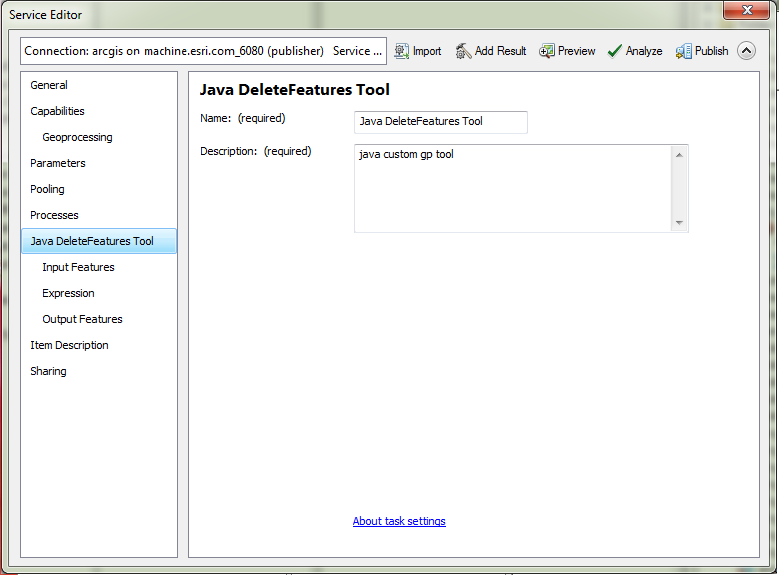This screenshot has width=779, height=575.
Task: Click the Connection info field
Action: point(203,51)
